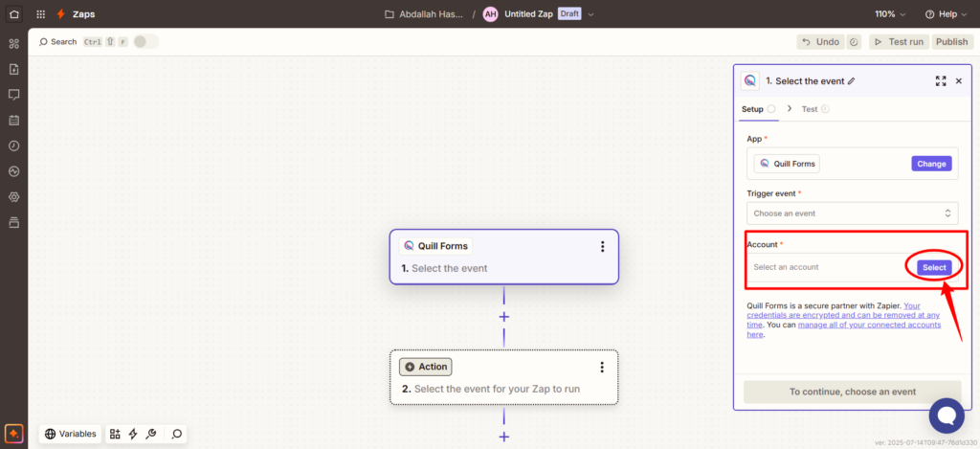The width and height of the screenshot is (980, 449).
Task: Click the add step grid icon in bottom toolbar
Action: [x=115, y=434]
